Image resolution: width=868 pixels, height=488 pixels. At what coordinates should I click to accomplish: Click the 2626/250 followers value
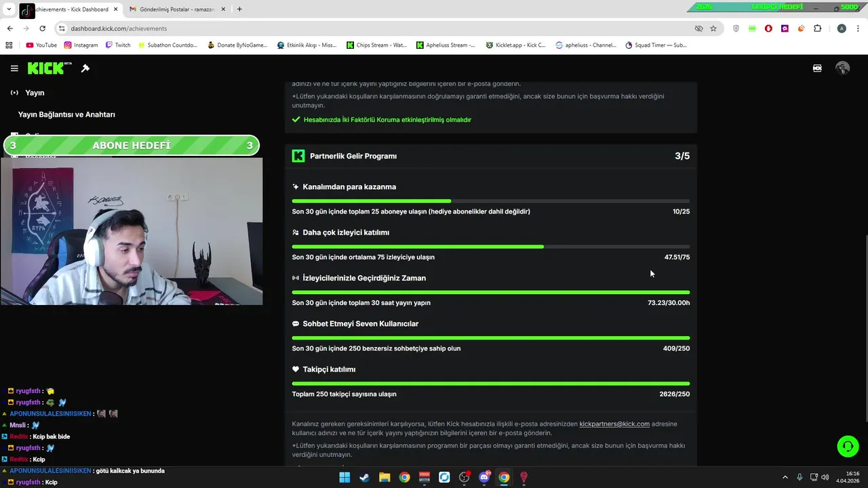pyautogui.click(x=674, y=394)
